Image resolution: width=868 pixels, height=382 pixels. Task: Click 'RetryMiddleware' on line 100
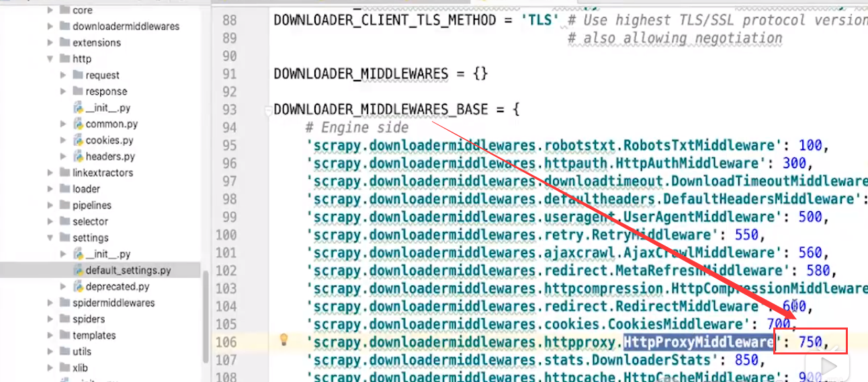click(x=650, y=235)
